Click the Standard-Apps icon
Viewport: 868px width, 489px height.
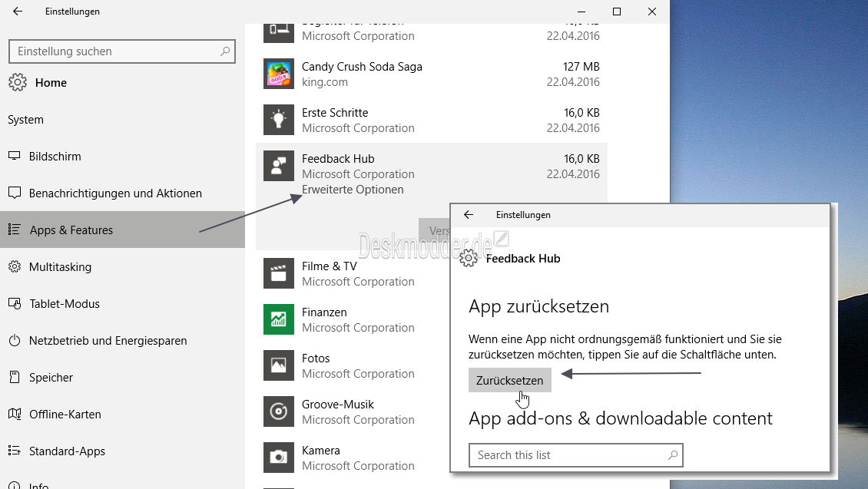coord(15,451)
